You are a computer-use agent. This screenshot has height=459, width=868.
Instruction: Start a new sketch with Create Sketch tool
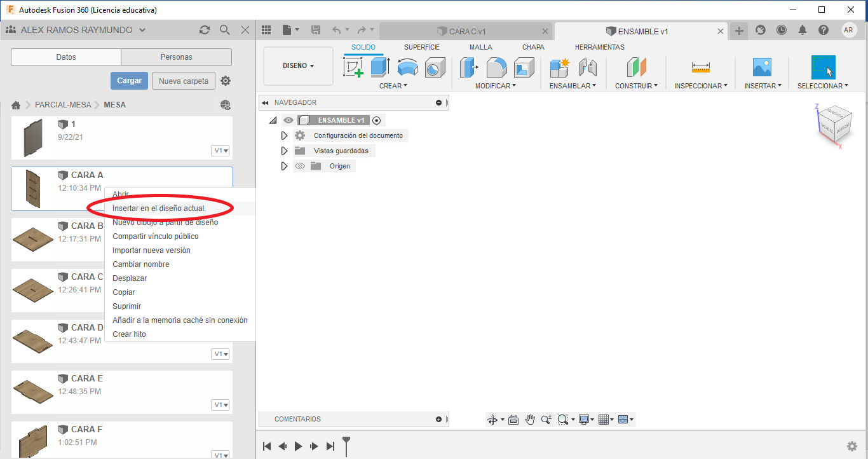[x=353, y=67]
